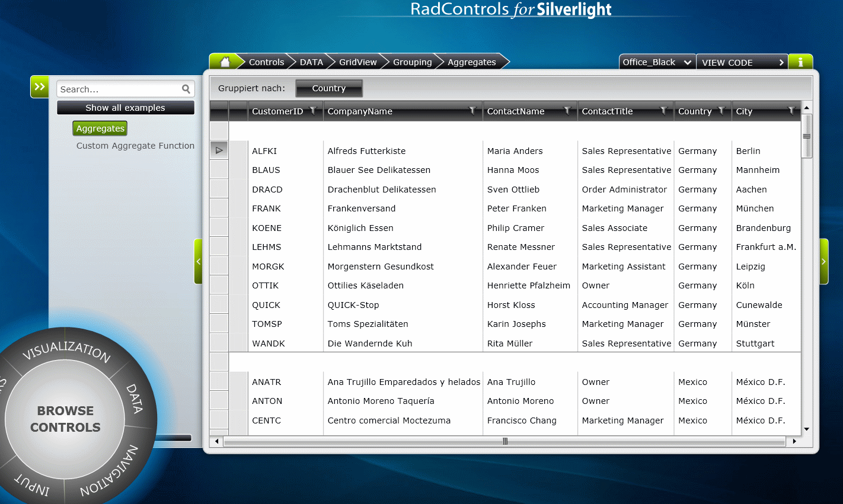Select Ana Trujillo Emparedados y helados cell
Screen dimensions: 843x504
tap(404, 382)
